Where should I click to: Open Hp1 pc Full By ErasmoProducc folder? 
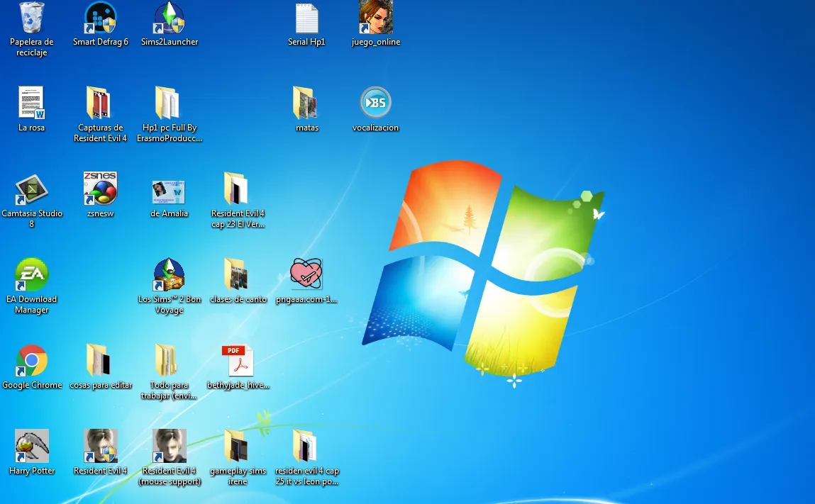[x=167, y=102]
